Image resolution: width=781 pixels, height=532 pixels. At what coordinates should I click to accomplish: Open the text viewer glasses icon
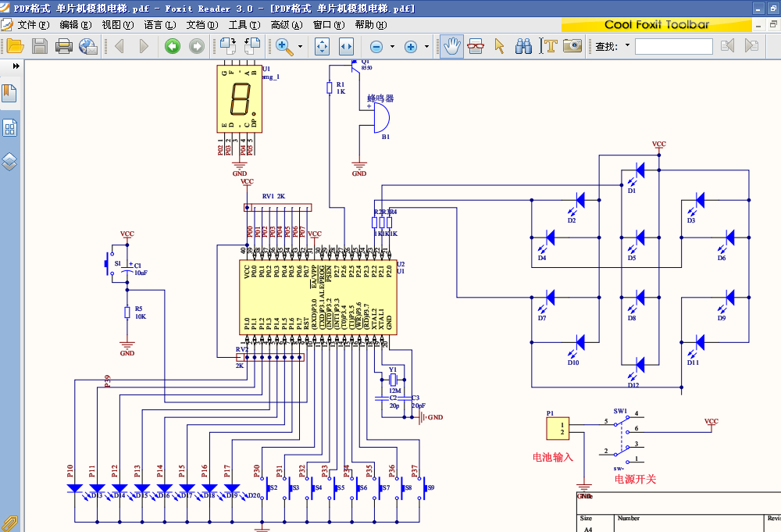[x=476, y=46]
